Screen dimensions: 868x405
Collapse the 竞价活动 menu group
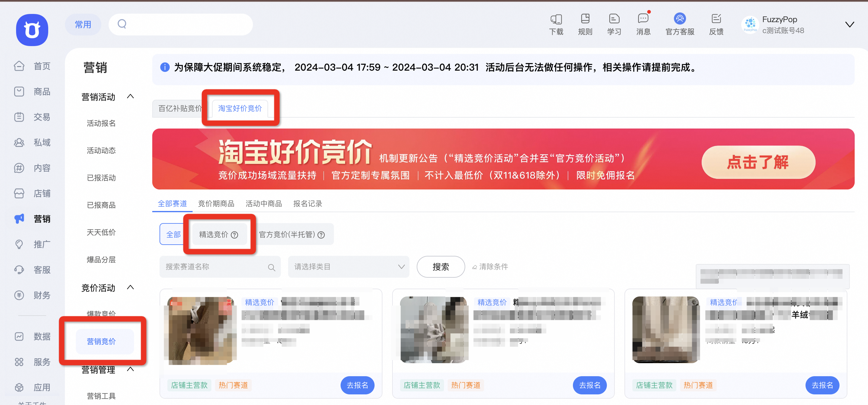pyautogui.click(x=130, y=287)
